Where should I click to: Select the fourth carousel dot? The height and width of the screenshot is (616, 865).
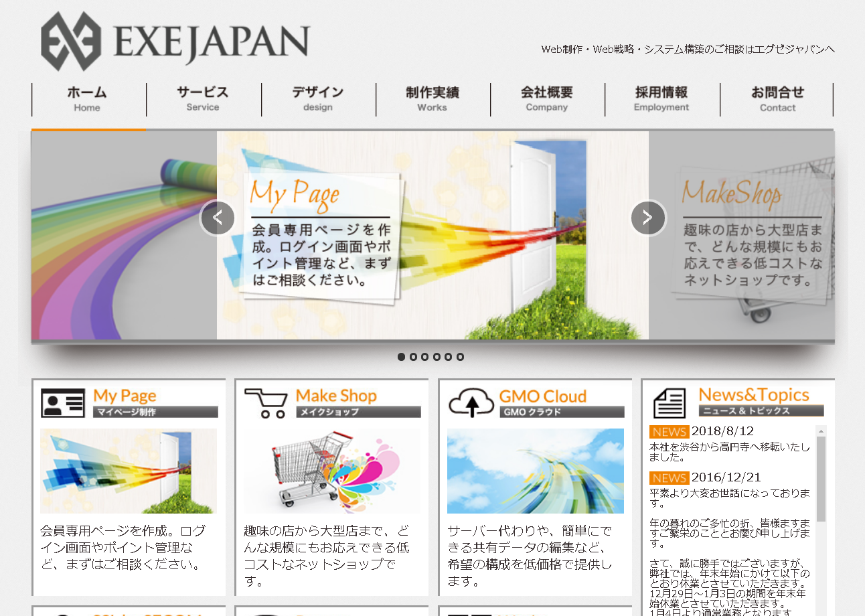437,357
